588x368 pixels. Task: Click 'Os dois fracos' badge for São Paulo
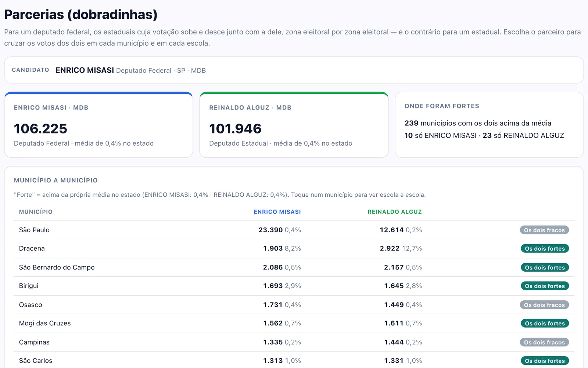pyautogui.click(x=544, y=230)
